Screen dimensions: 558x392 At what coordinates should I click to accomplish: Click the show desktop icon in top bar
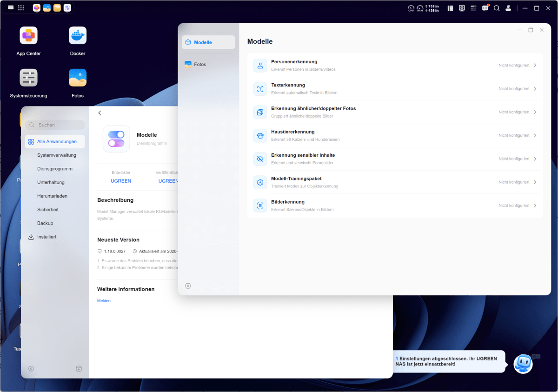point(11,8)
